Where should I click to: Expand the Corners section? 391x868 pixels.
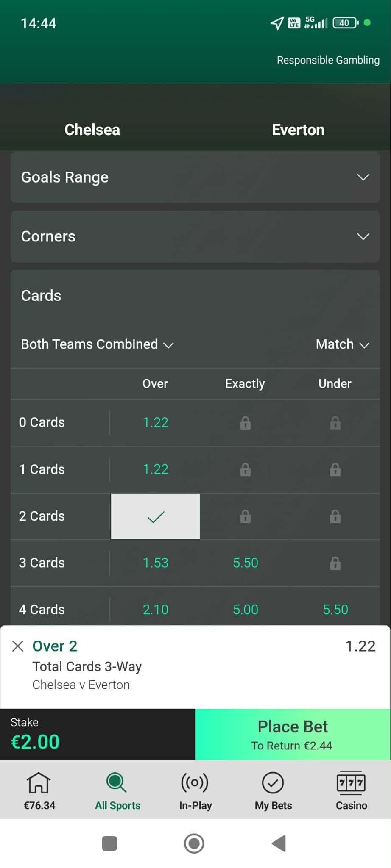click(195, 236)
